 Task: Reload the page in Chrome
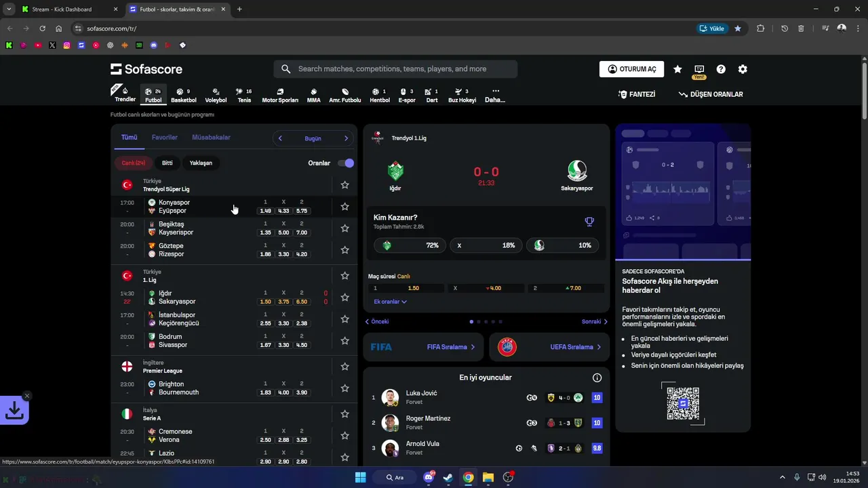click(x=42, y=28)
